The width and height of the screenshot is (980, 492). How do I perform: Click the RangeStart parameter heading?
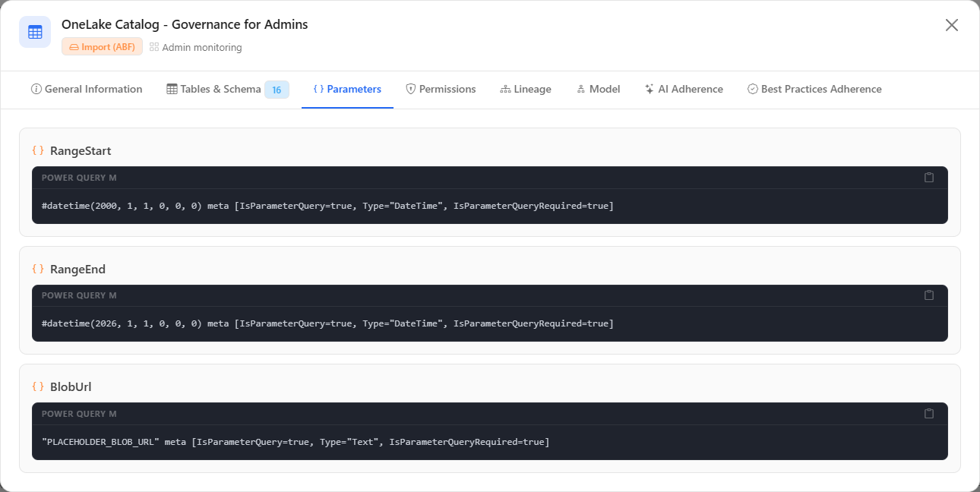tap(81, 151)
